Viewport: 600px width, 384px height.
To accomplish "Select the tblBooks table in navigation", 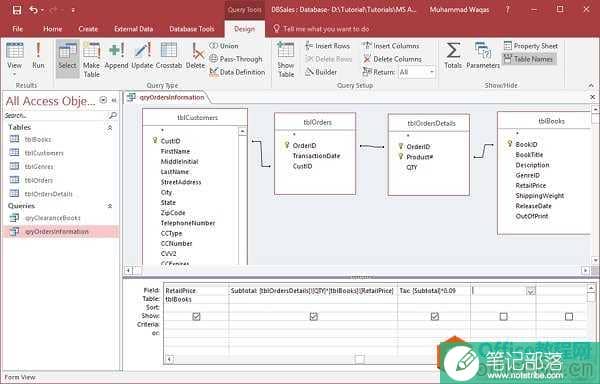I will (x=38, y=139).
